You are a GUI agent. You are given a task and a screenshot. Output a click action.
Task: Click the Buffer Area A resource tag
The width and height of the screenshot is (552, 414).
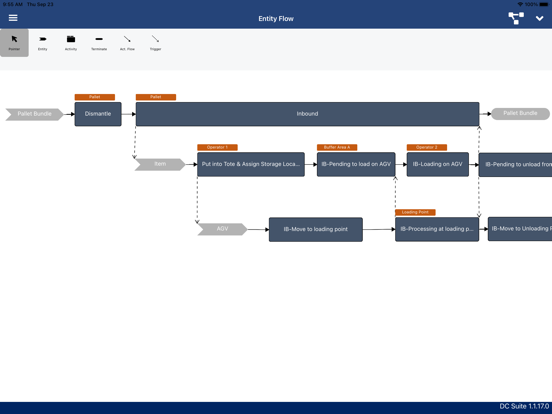[x=337, y=147]
